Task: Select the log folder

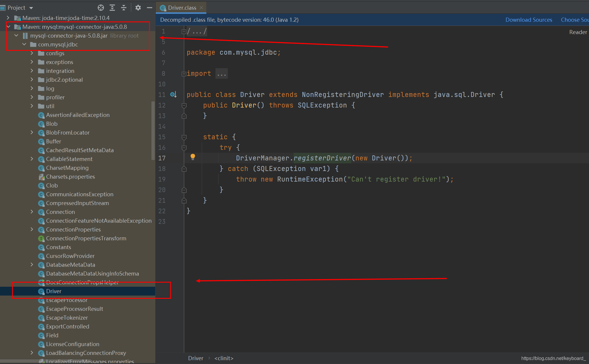Action: pyautogui.click(x=50, y=88)
